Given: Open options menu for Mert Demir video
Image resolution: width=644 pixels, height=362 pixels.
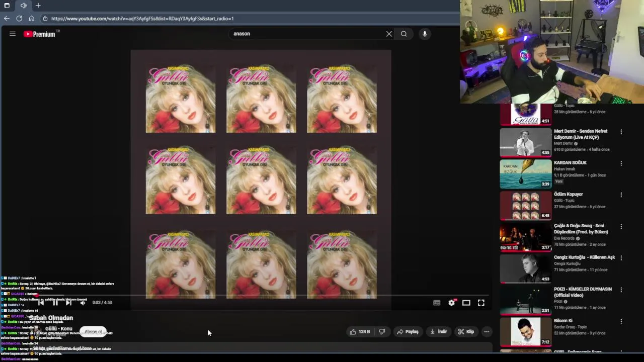Looking at the screenshot, I should (x=621, y=132).
